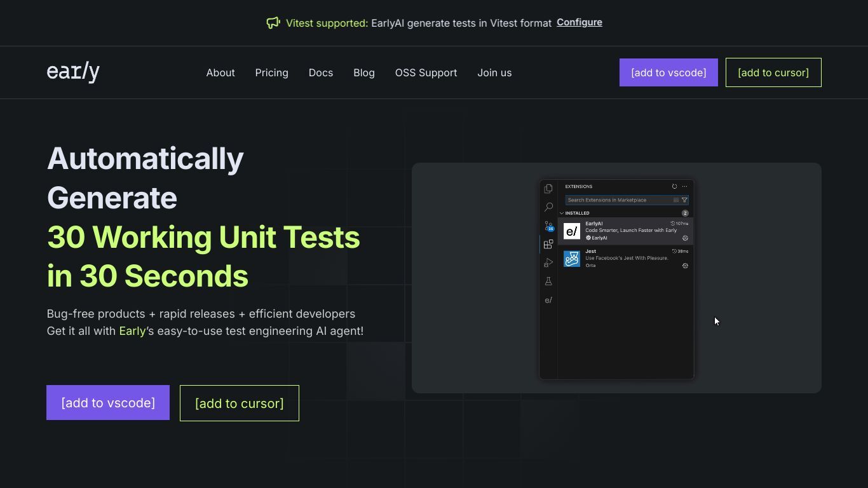This screenshot has width=868, height=488.
Task: Click 'Code Smarter, Launch Faster with Early' description
Action: [631, 231]
